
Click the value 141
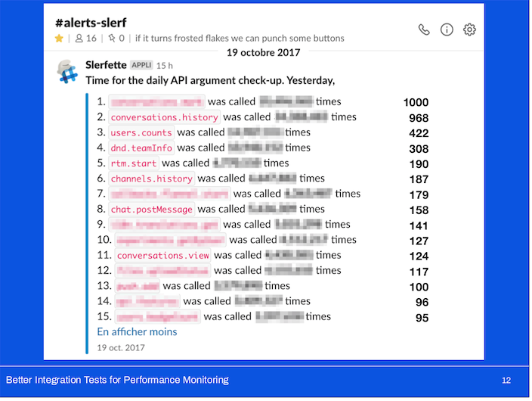pos(419,225)
